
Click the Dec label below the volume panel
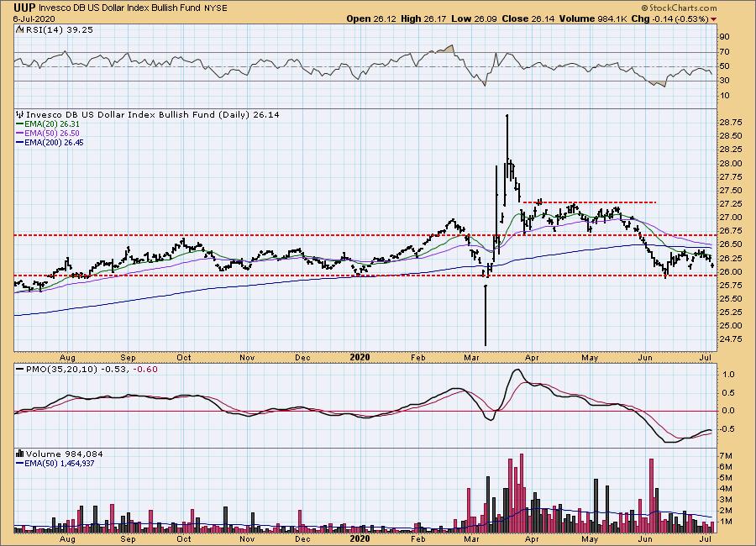point(302,538)
